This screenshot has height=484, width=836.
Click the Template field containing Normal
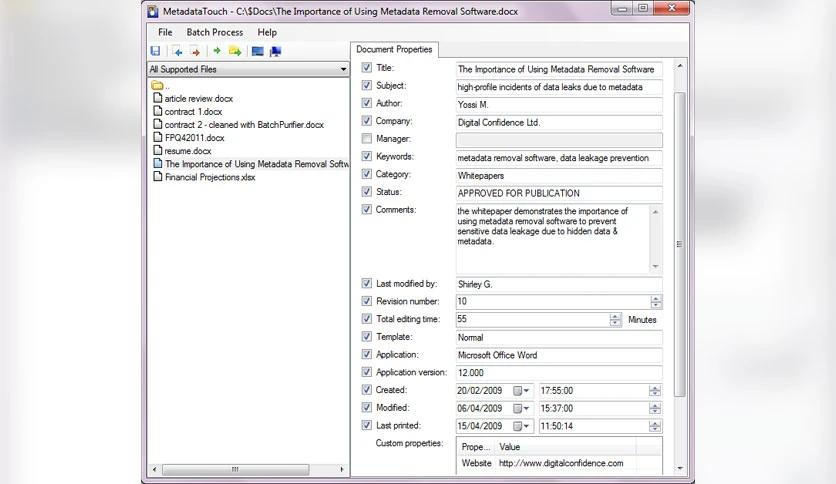coord(559,337)
